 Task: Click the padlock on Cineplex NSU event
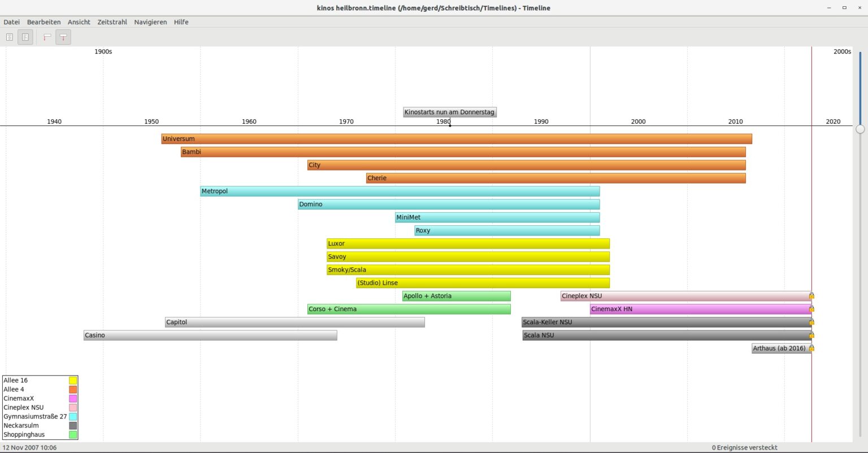(x=811, y=295)
